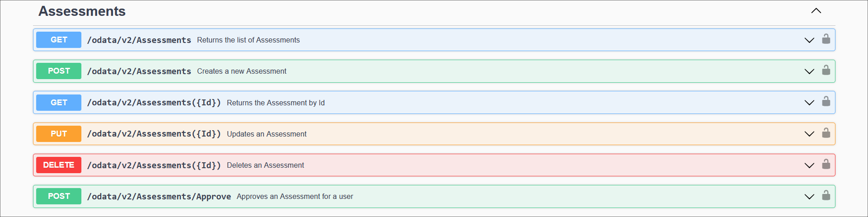Collapse the Assessments section with the top chevron

[x=816, y=11]
